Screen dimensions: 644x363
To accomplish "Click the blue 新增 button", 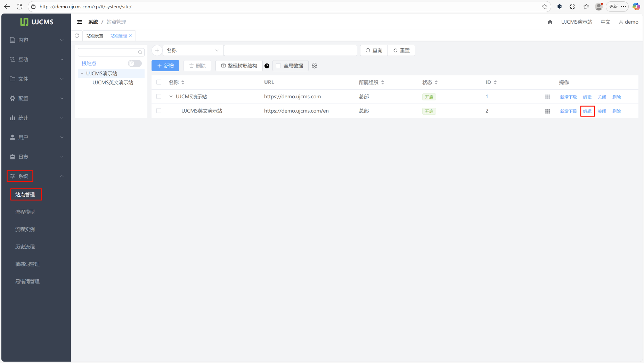I will (165, 66).
